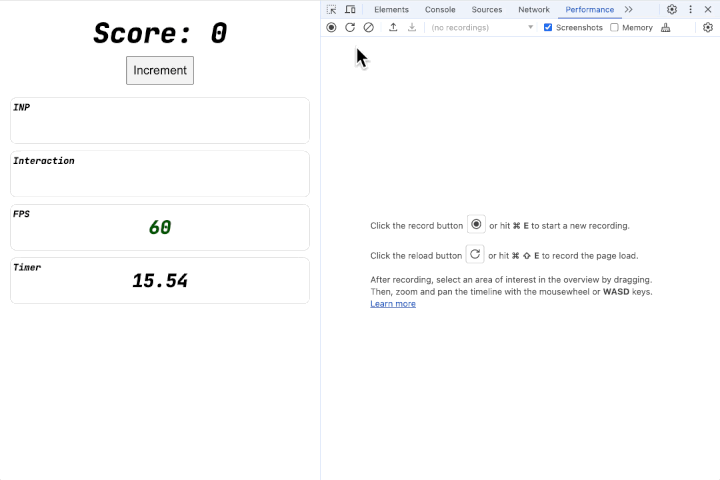Clear the recording with the clear icon
Image resolution: width=720 pixels, height=480 pixels.
point(368,27)
